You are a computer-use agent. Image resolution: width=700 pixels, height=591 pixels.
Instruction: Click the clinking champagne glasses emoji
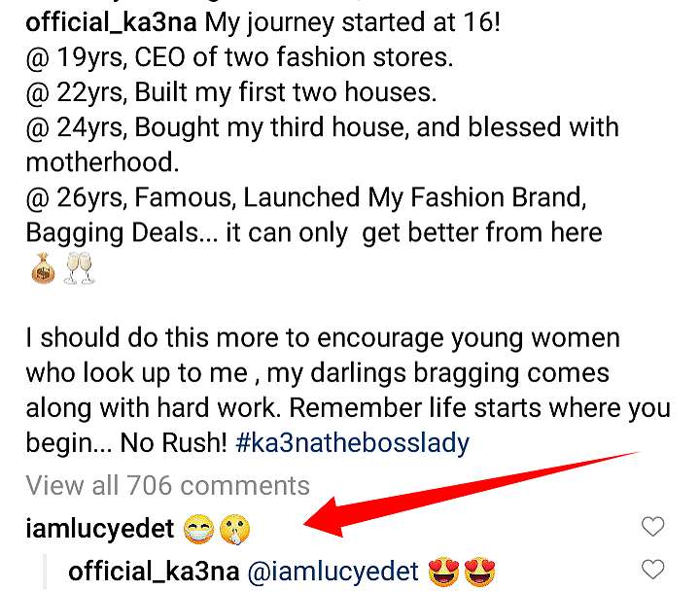tap(79, 271)
